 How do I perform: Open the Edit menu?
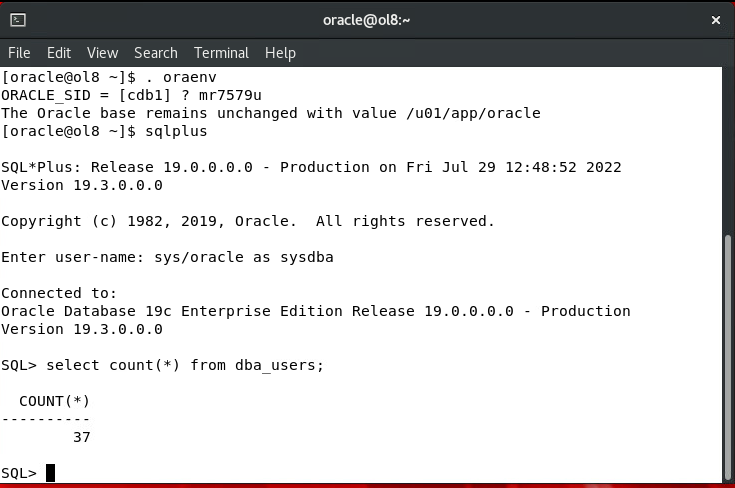(x=59, y=53)
